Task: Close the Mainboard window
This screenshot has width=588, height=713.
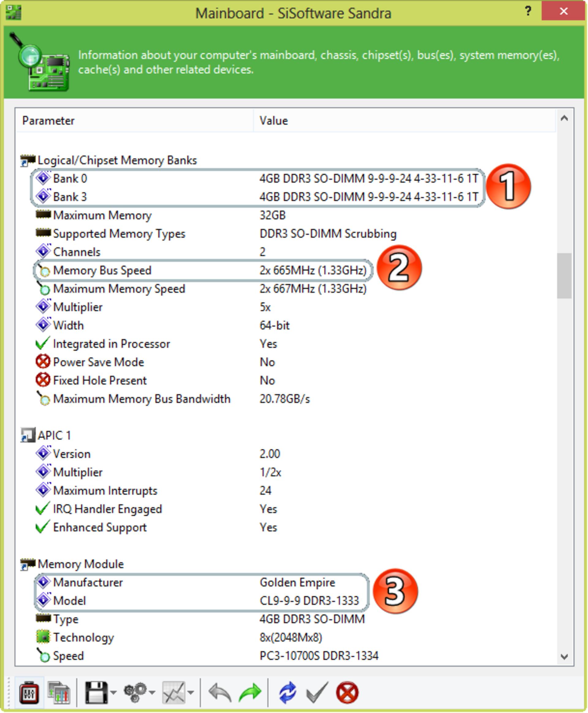Action: pos(563,11)
